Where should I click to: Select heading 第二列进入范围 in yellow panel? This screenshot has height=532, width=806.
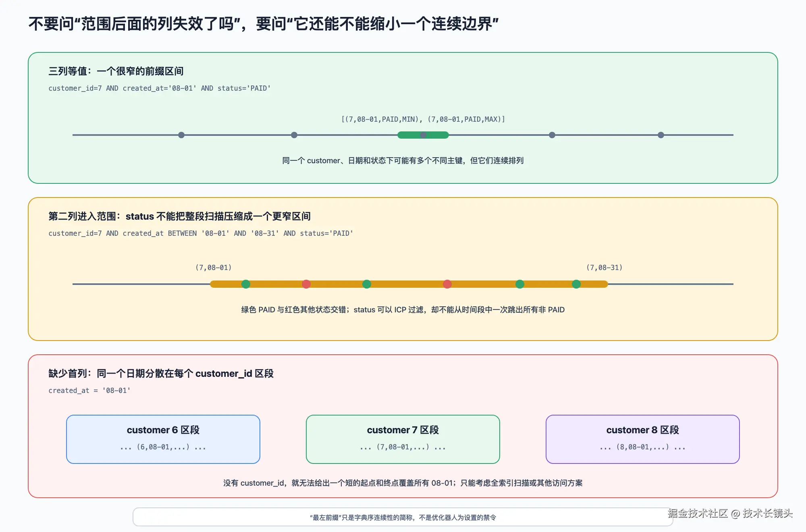pyautogui.click(x=180, y=216)
